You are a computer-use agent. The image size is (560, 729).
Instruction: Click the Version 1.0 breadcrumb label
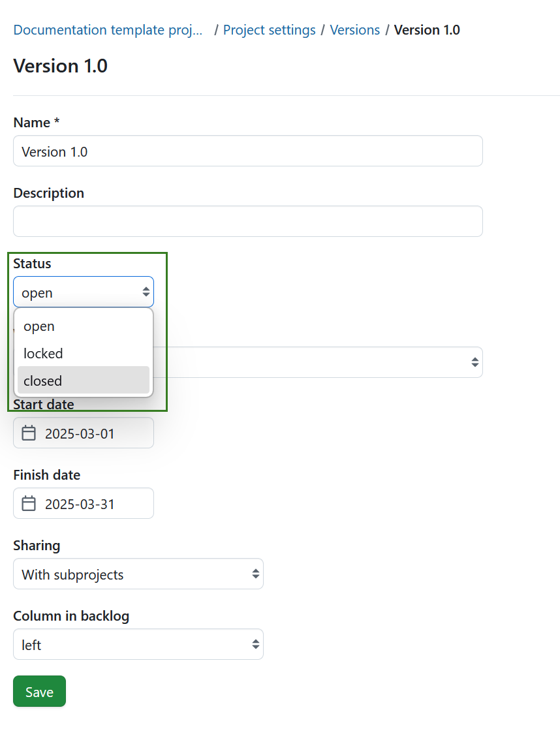427,30
